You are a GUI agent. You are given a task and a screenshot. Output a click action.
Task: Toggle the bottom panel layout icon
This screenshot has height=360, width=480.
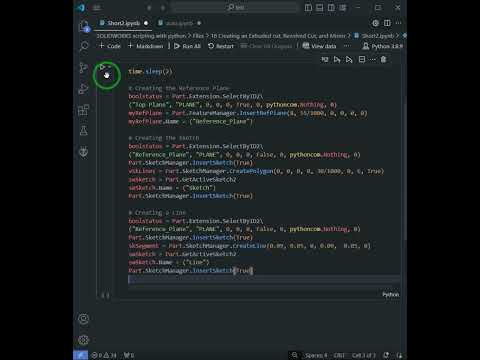[320, 7]
